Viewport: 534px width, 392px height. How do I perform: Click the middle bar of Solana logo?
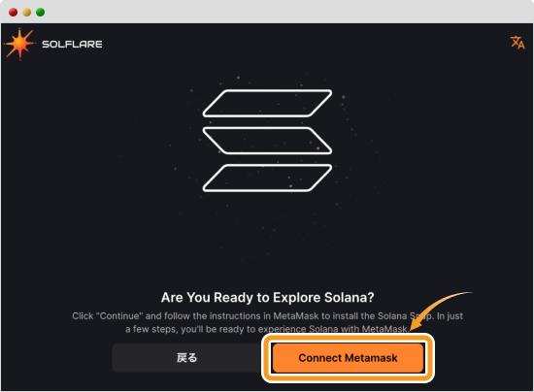[x=267, y=141]
